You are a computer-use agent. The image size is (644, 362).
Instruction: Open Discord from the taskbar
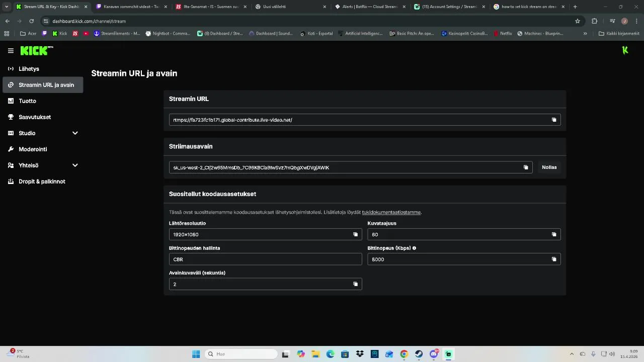(x=434, y=354)
